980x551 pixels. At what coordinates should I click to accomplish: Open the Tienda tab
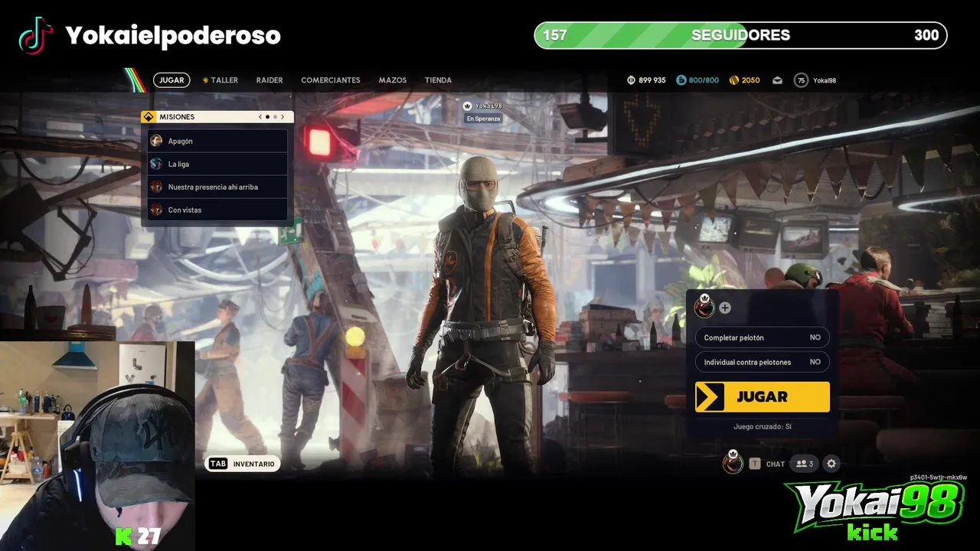(x=438, y=80)
